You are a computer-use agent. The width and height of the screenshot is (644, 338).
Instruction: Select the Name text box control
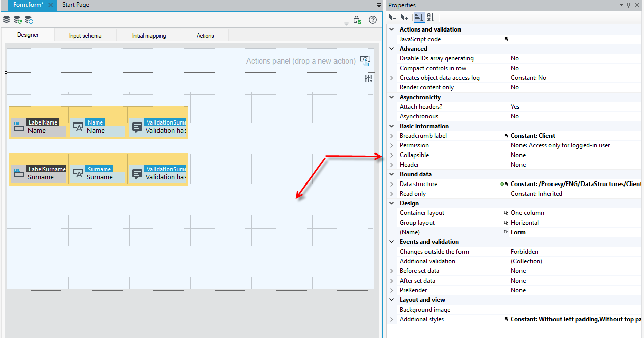(x=98, y=127)
